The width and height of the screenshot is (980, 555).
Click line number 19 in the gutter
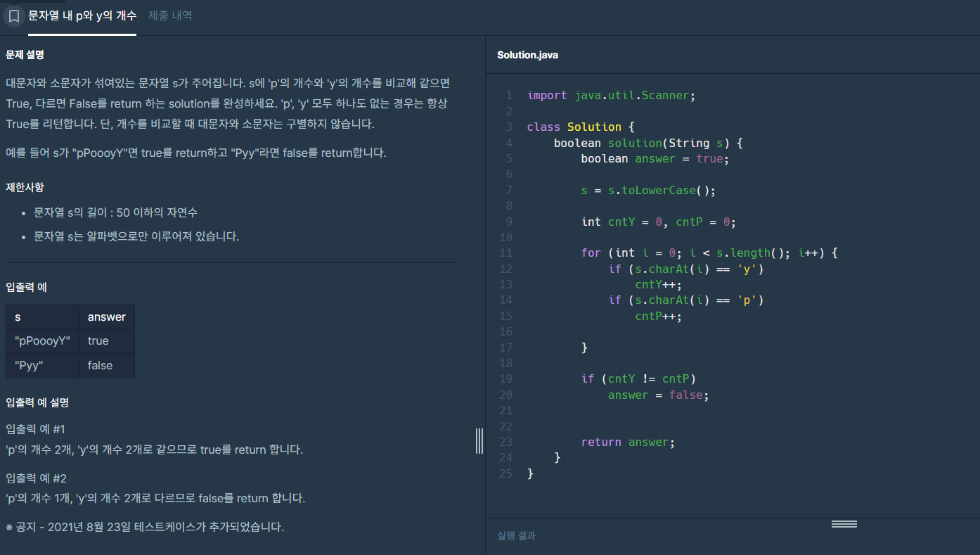point(506,379)
